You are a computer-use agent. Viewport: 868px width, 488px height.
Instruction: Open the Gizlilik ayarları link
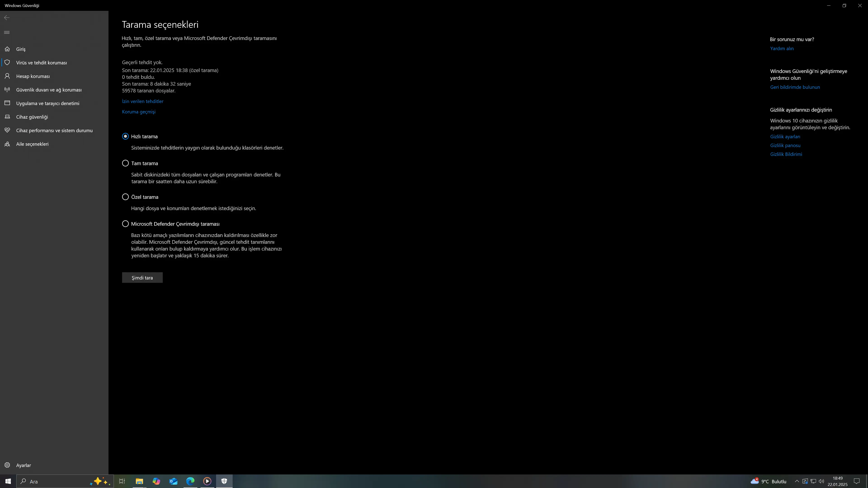(x=785, y=137)
